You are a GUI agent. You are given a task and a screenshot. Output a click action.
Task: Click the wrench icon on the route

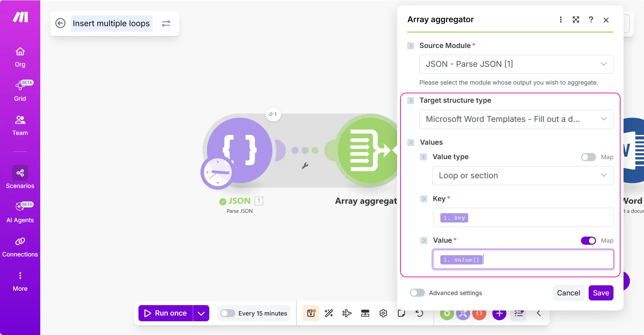(x=305, y=165)
